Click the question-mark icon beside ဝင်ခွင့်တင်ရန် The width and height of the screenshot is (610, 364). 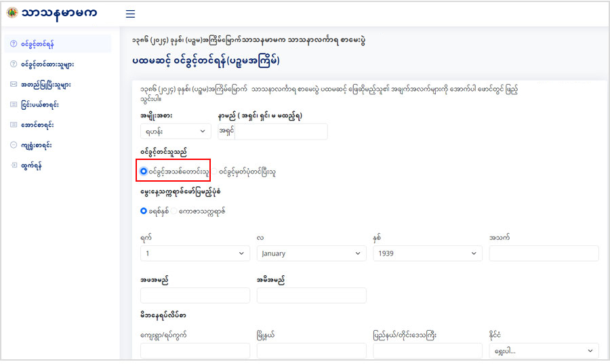click(14, 44)
